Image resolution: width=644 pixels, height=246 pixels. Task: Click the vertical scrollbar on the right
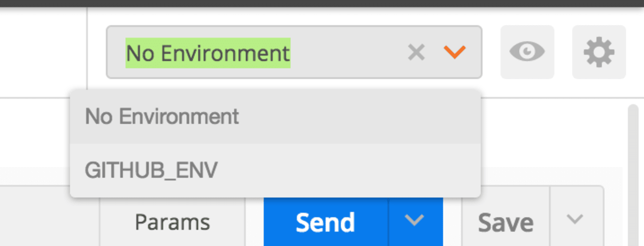click(633, 175)
